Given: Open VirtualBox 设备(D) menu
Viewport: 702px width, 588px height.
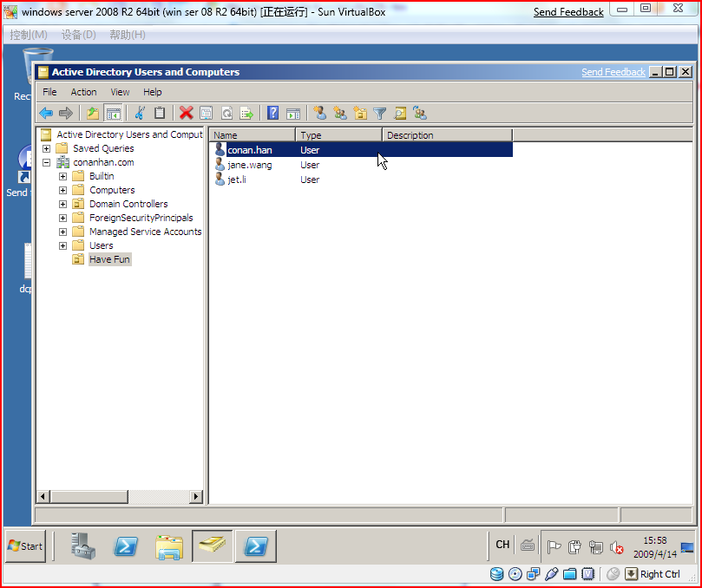Looking at the screenshot, I should (x=79, y=35).
